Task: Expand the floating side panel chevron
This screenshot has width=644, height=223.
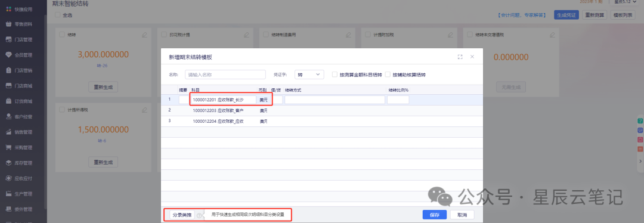Action: point(640,162)
